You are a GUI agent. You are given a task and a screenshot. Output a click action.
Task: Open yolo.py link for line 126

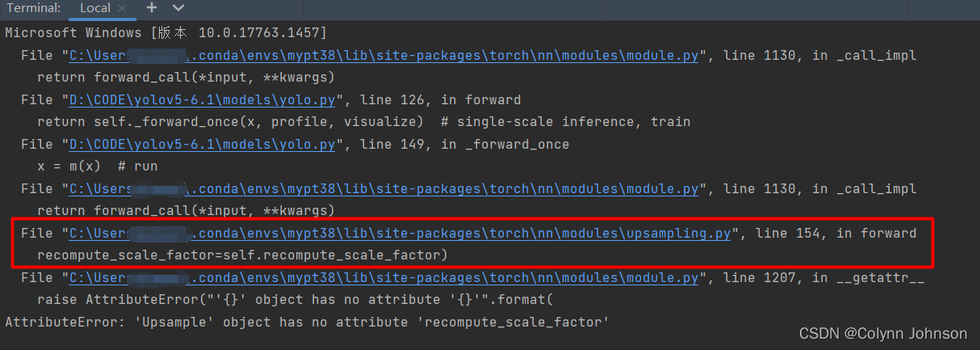coord(202,100)
